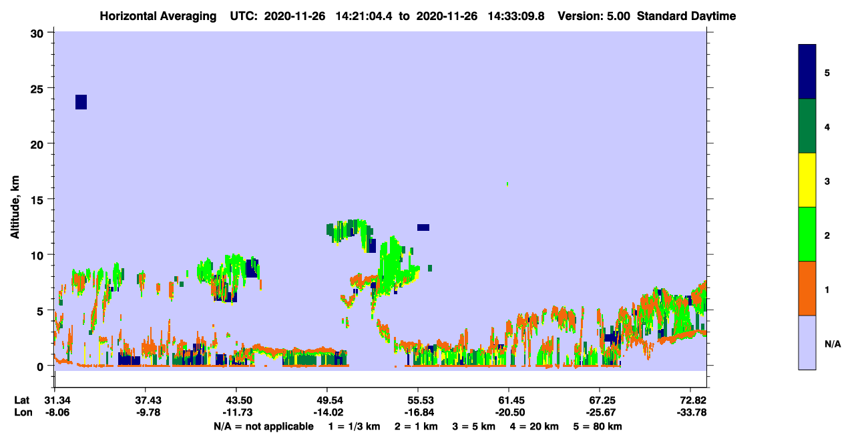Image resolution: width=868 pixels, height=445 pixels.
Task: Click the 30 altitude tick label
Action: click(38, 33)
